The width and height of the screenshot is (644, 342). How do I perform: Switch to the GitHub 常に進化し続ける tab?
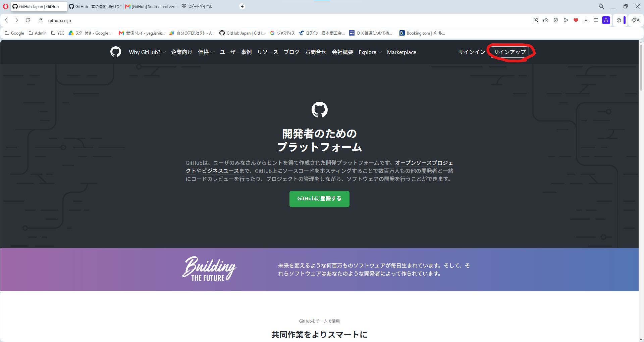pos(95,6)
